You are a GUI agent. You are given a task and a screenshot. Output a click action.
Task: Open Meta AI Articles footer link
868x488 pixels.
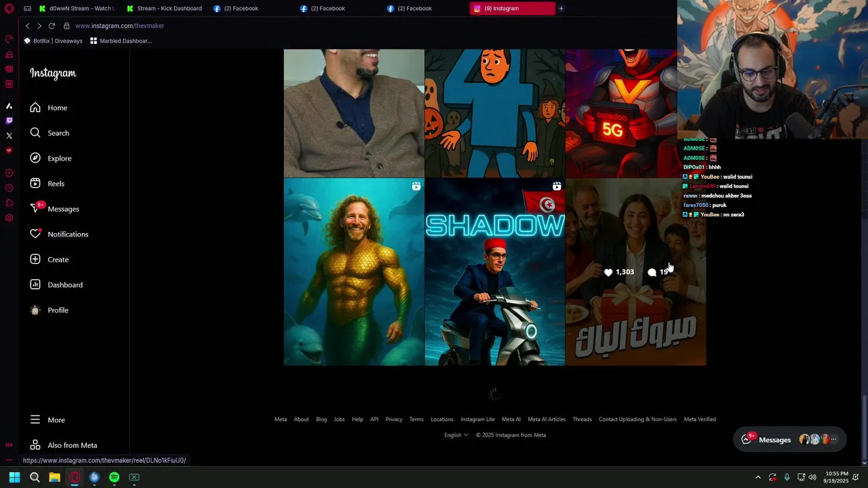547,419
